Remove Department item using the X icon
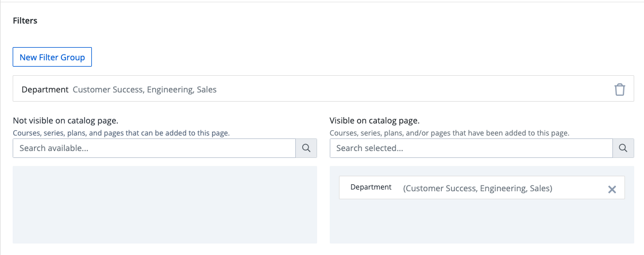Viewport: 644px width, 255px height. pos(612,189)
